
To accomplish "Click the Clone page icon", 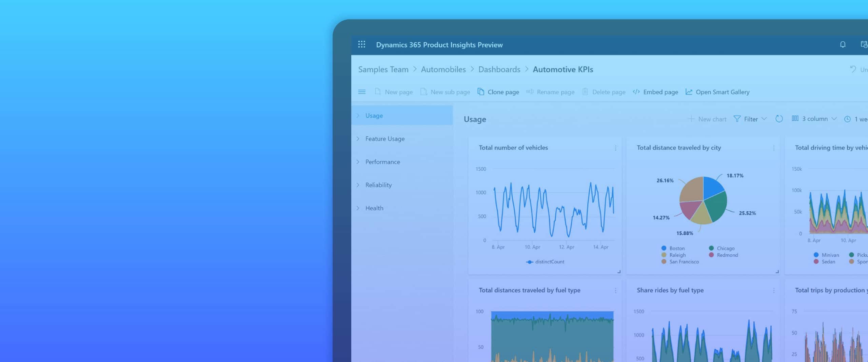I will pyautogui.click(x=481, y=92).
